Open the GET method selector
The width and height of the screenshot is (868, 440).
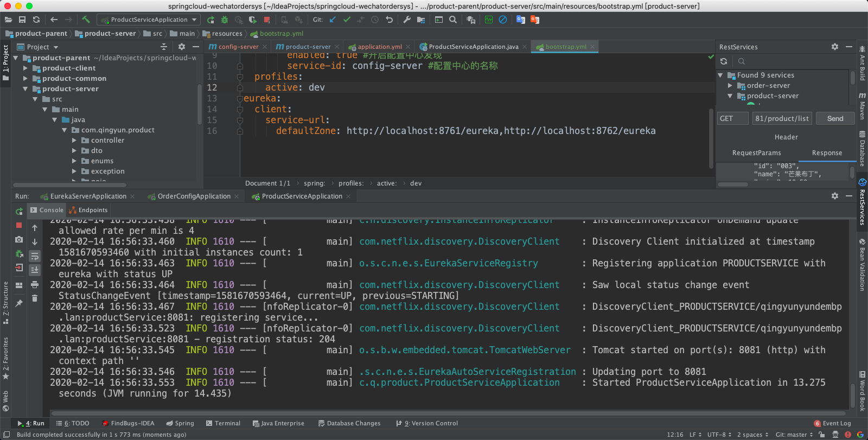(733, 118)
